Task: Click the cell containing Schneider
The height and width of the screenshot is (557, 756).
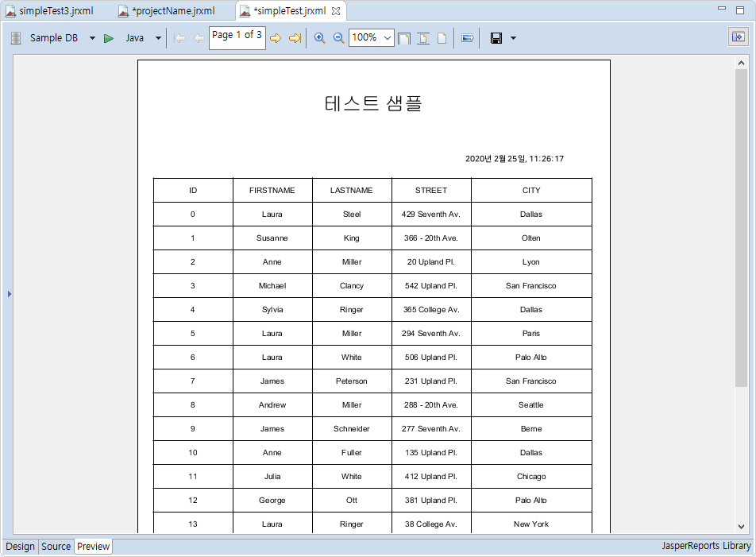Action: (352, 429)
